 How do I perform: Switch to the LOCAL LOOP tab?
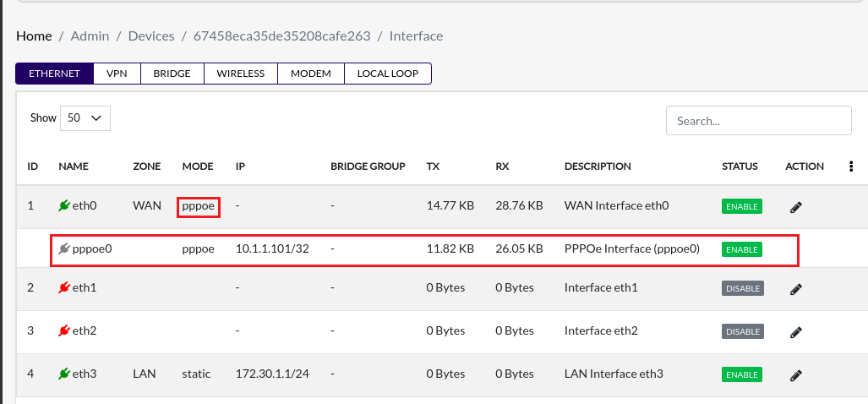click(x=387, y=74)
